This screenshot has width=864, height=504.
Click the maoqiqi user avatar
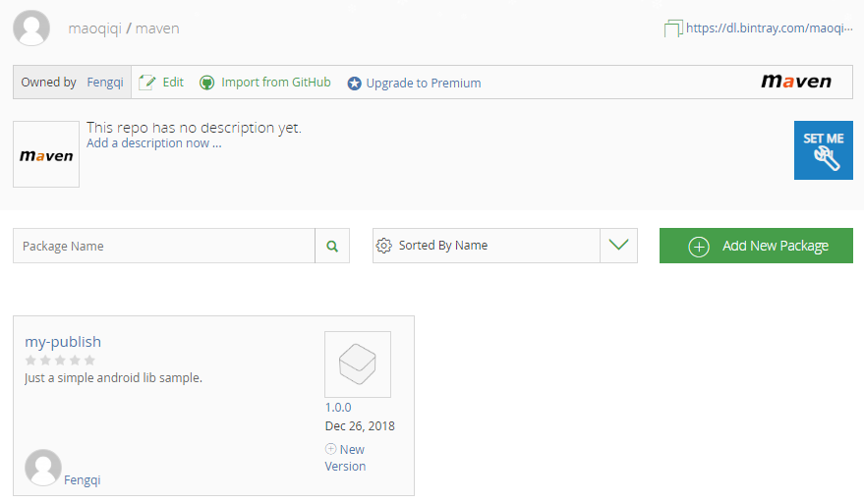click(31, 28)
